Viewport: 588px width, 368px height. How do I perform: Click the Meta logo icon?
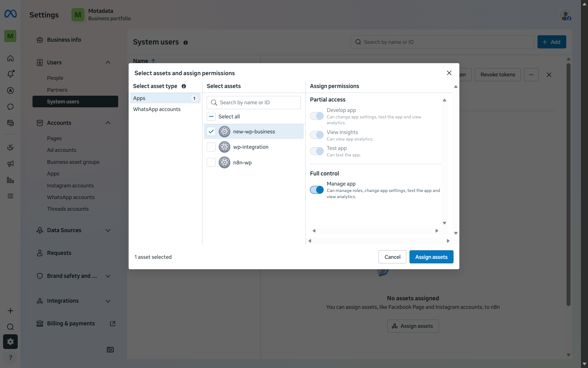(x=10, y=14)
